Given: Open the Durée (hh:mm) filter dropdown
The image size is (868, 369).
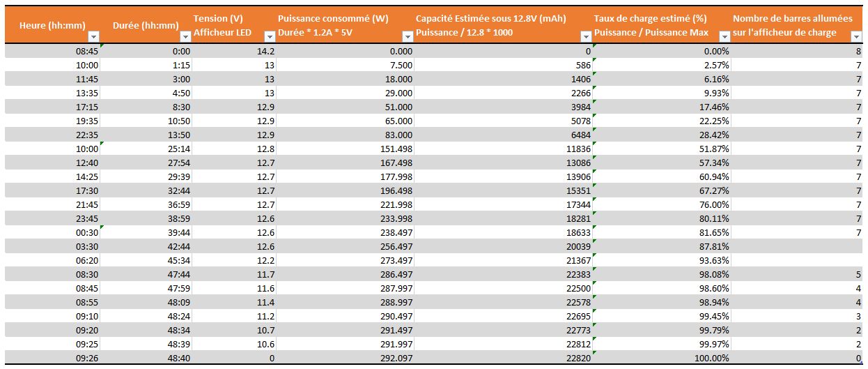Looking at the screenshot, I should tap(185, 36).
